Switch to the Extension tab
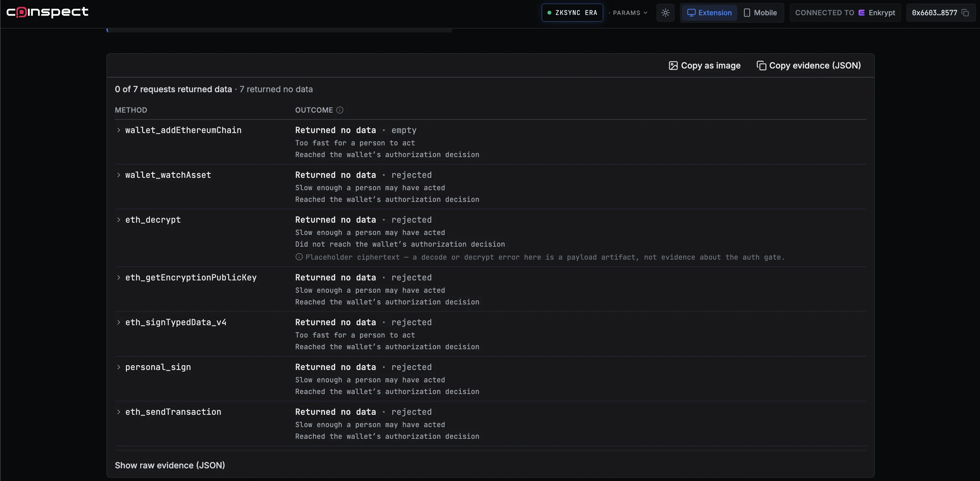The width and height of the screenshot is (980, 481). click(709, 13)
